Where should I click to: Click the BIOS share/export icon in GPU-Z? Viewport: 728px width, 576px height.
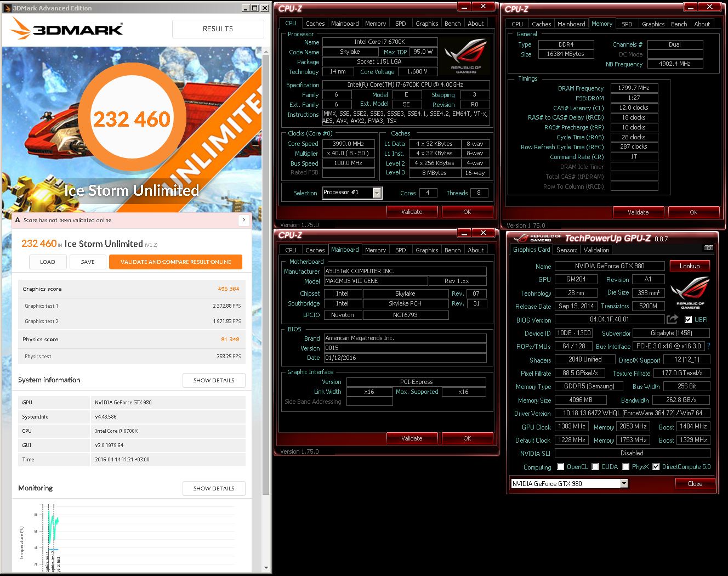[672, 319]
